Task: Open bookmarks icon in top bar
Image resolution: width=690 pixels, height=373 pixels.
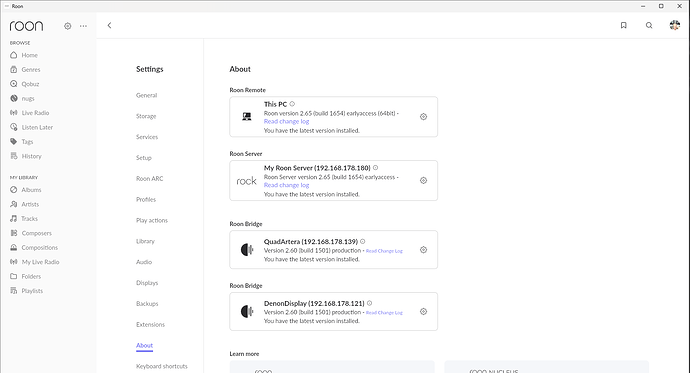Action: (624, 26)
